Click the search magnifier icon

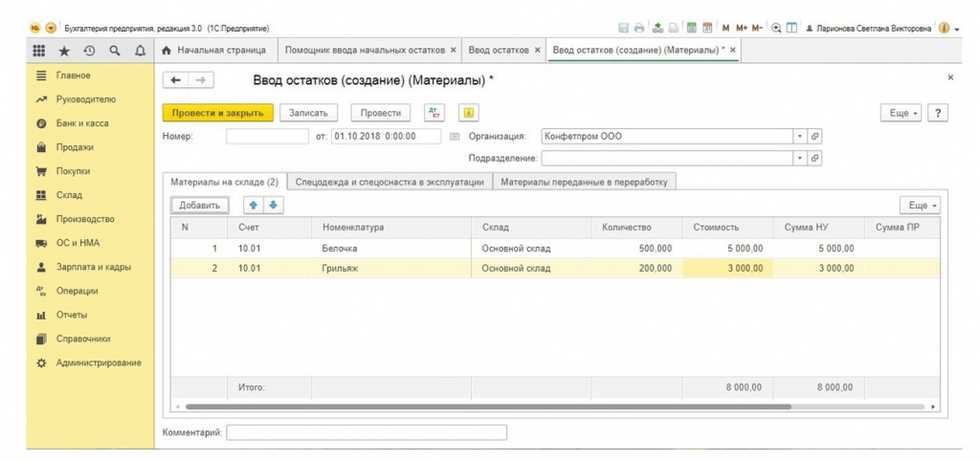point(115,52)
